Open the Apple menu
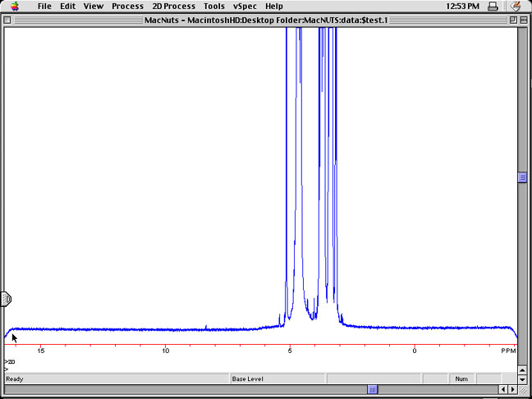Viewport: 532px width, 399px height. [x=14, y=6]
